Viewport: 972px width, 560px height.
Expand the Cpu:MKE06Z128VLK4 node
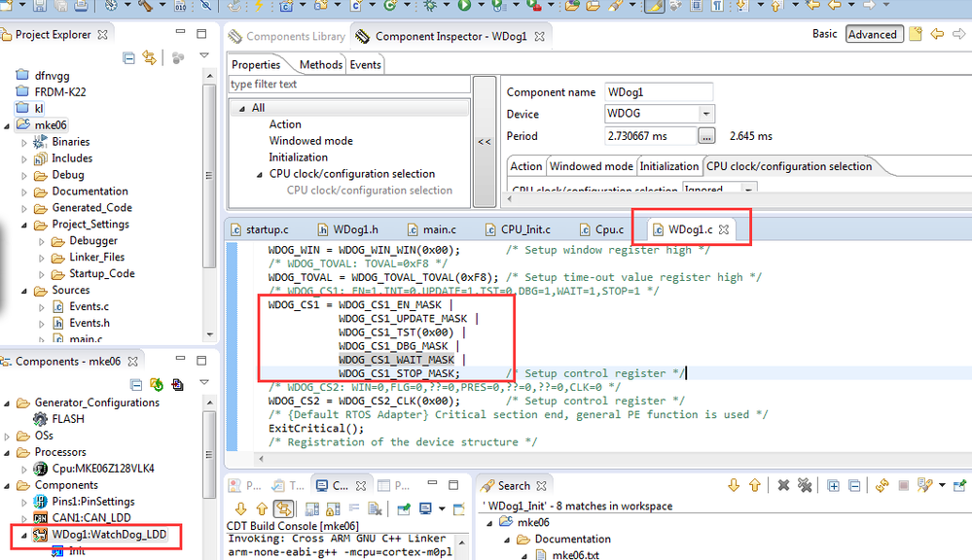24,469
